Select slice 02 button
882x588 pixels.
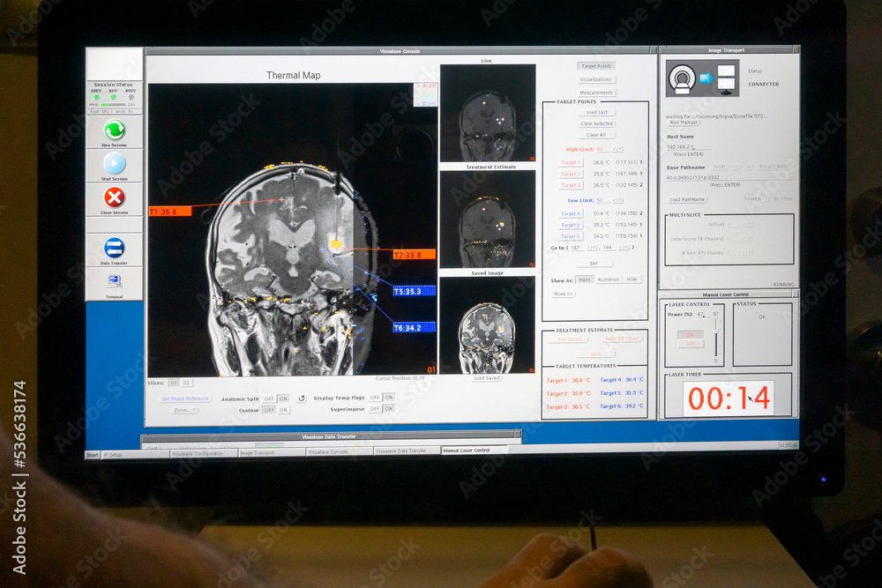[186, 383]
